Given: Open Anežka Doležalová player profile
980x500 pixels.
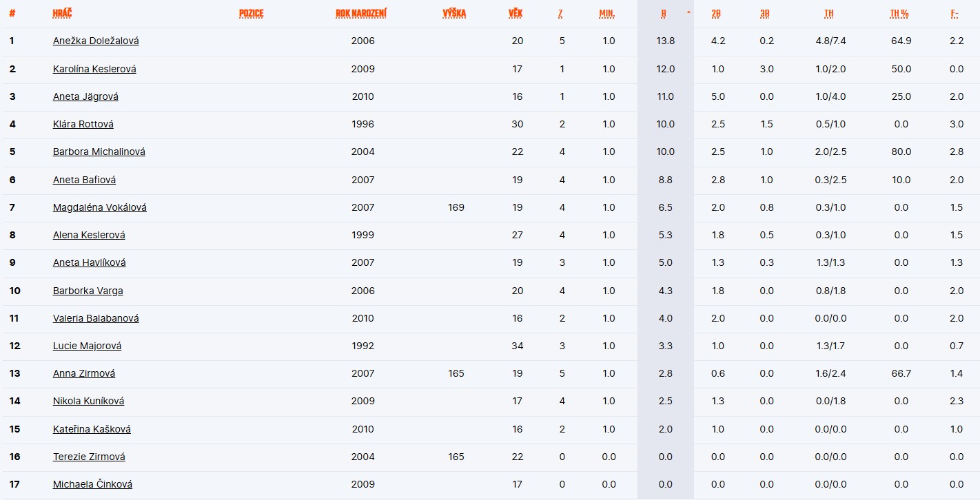Looking at the screenshot, I should [96, 41].
